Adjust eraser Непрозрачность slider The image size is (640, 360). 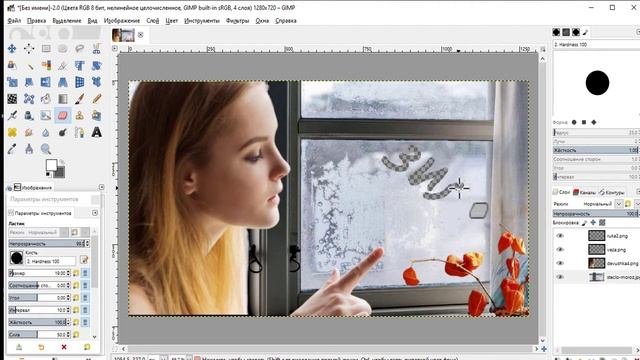pyautogui.click(x=49, y=243)
